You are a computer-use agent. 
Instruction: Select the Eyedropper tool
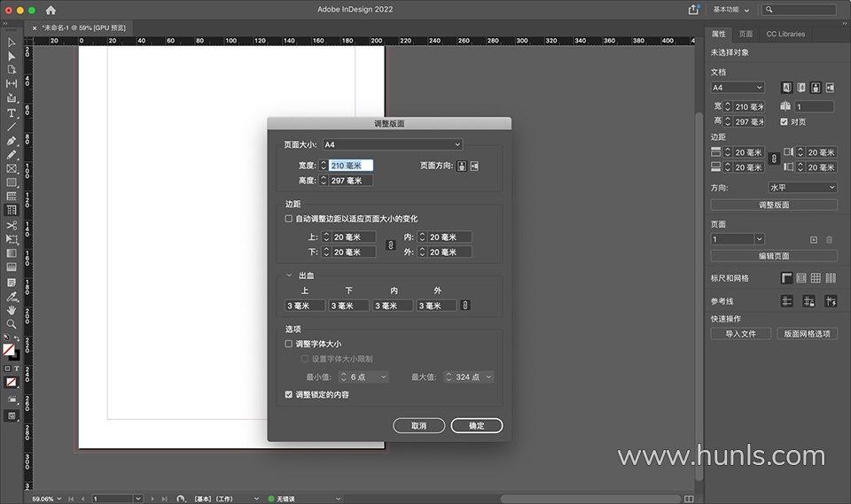coord(12,297)
